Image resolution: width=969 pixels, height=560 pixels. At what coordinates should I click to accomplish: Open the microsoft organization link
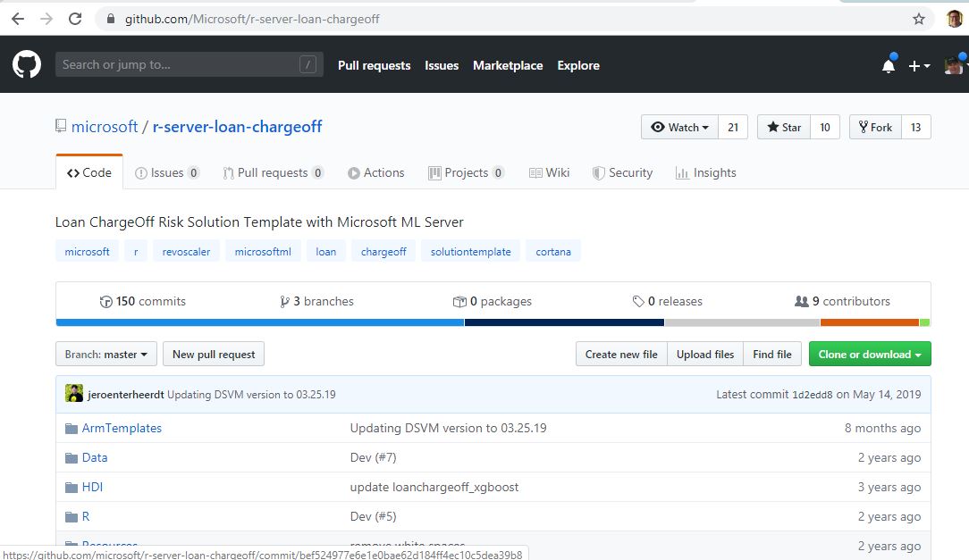(x=105, y=127)
